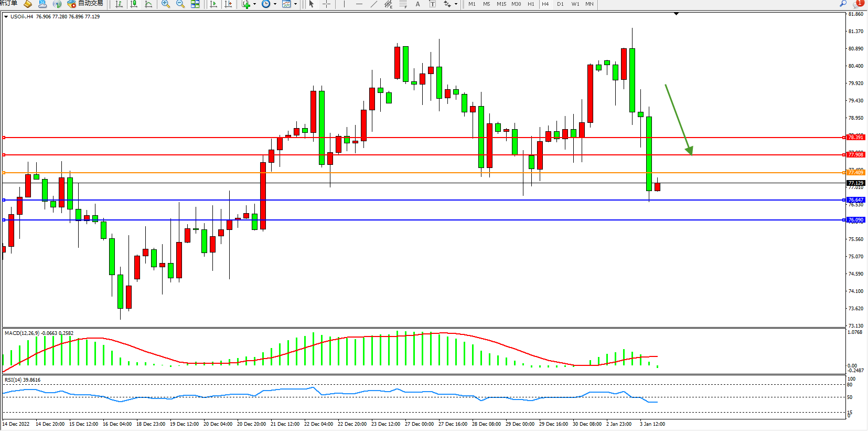Click the zoom out magnifier icon
Image resolution: width=868 pixels, height=431 pixels.
coord(180,4)
